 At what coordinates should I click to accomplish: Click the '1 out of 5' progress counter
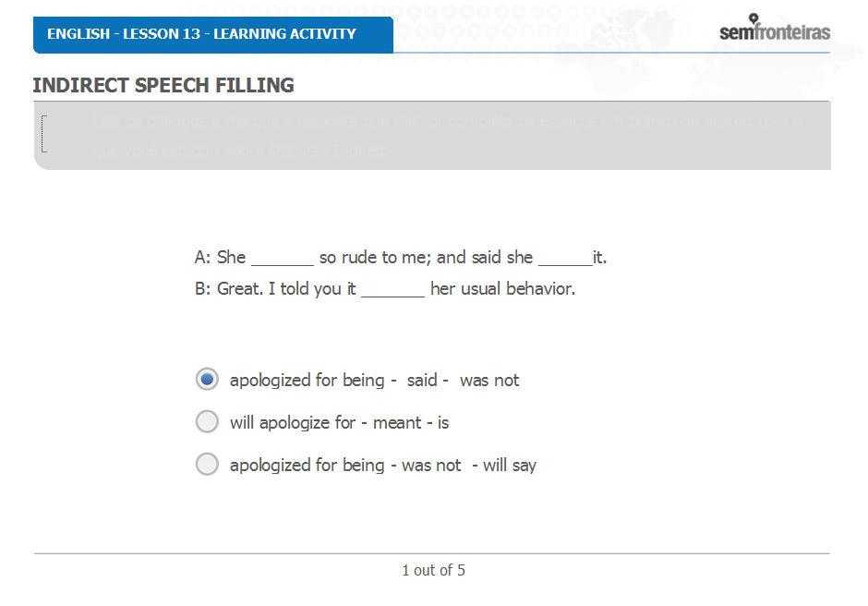tap(433, 570)
